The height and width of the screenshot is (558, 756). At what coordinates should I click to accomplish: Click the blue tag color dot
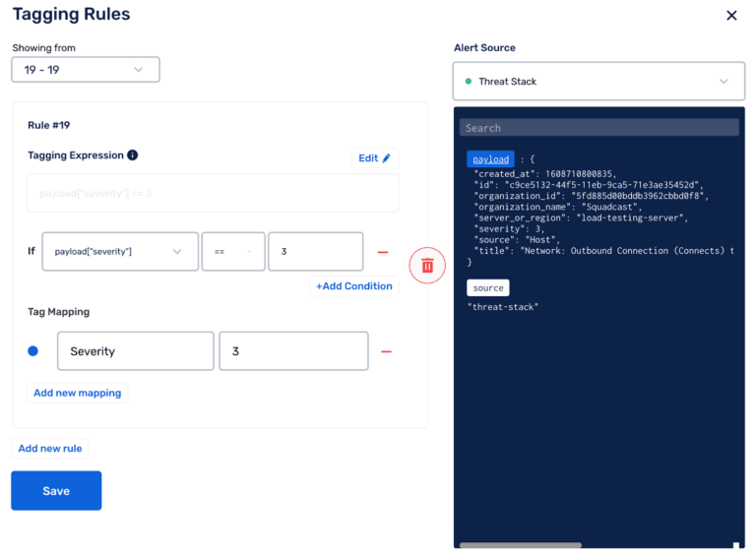coord(33,351)
